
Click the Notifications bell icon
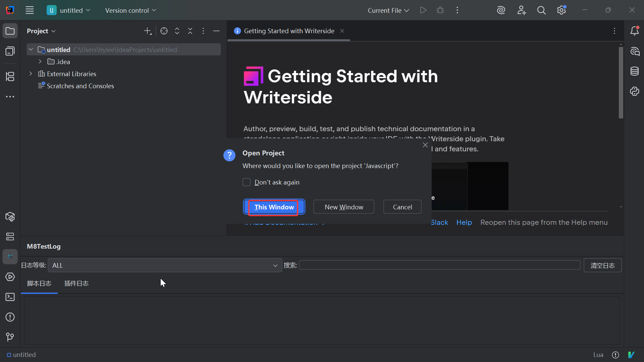634,31
